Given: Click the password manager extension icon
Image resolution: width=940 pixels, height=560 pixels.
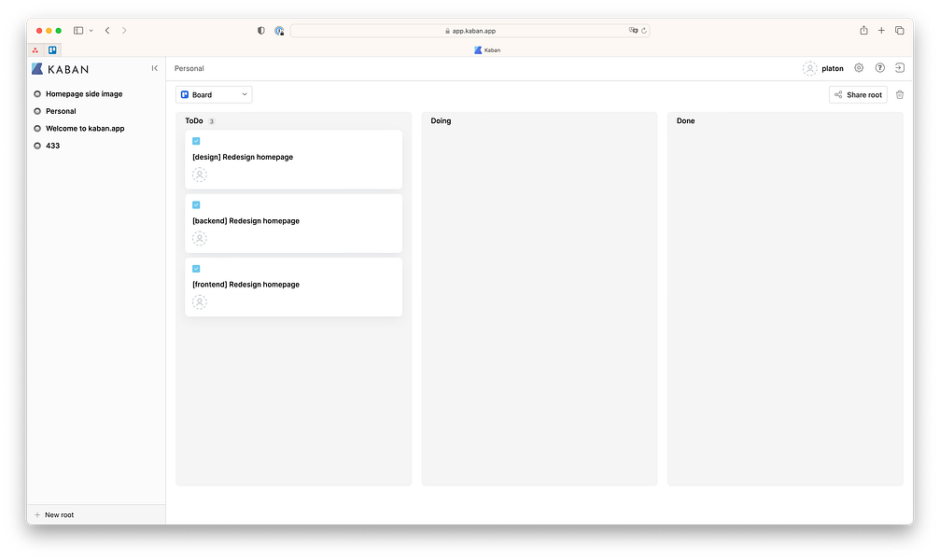Looking at the screenshot, I should (x=279, y=31).
